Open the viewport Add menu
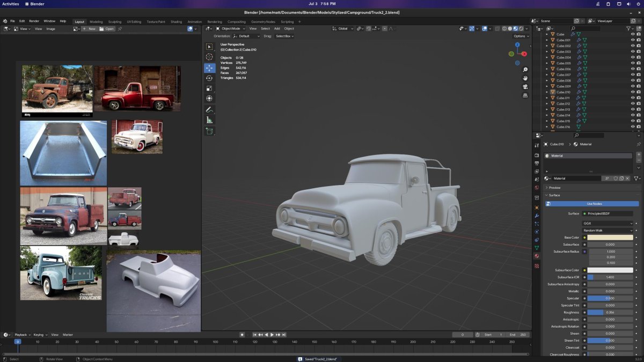The height and width of the screenshot is (362, 644). point(277,28)
